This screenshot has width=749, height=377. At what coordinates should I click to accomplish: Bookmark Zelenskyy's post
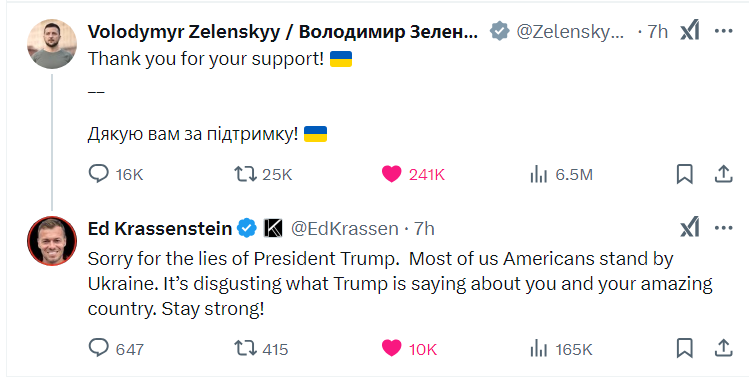click(685, 174)
